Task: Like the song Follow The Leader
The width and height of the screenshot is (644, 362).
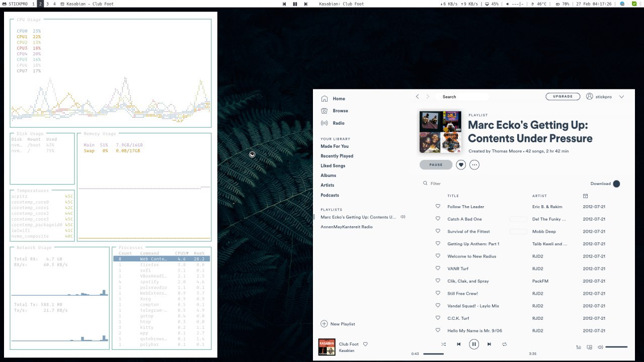Action: [438, 207]
